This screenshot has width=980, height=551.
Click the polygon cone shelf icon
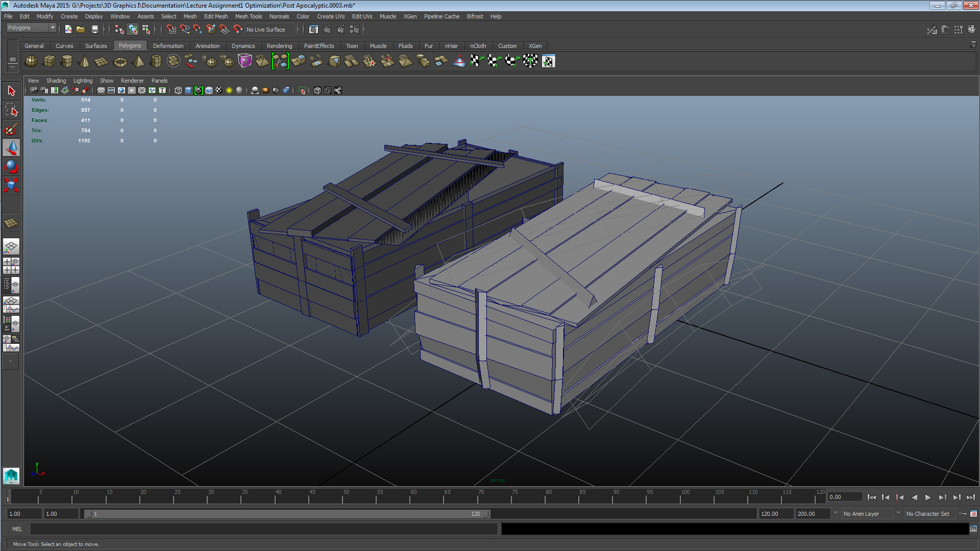(84, 62)
